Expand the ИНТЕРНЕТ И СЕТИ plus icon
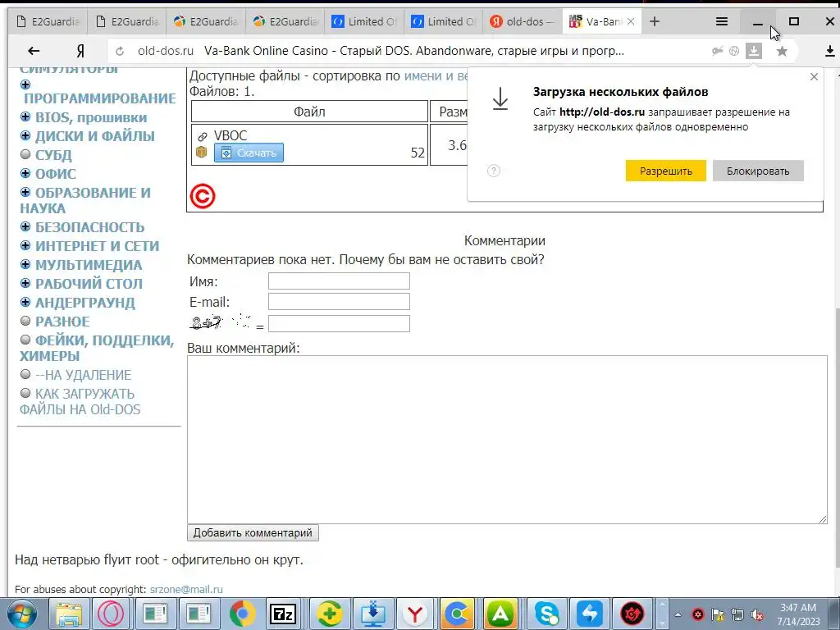 [x=25, y=245]
